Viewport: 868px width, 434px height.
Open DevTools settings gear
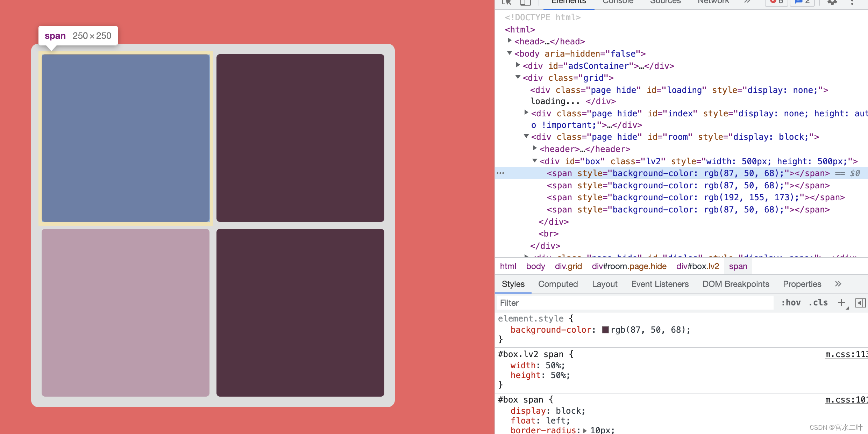(x=832, y=2)
